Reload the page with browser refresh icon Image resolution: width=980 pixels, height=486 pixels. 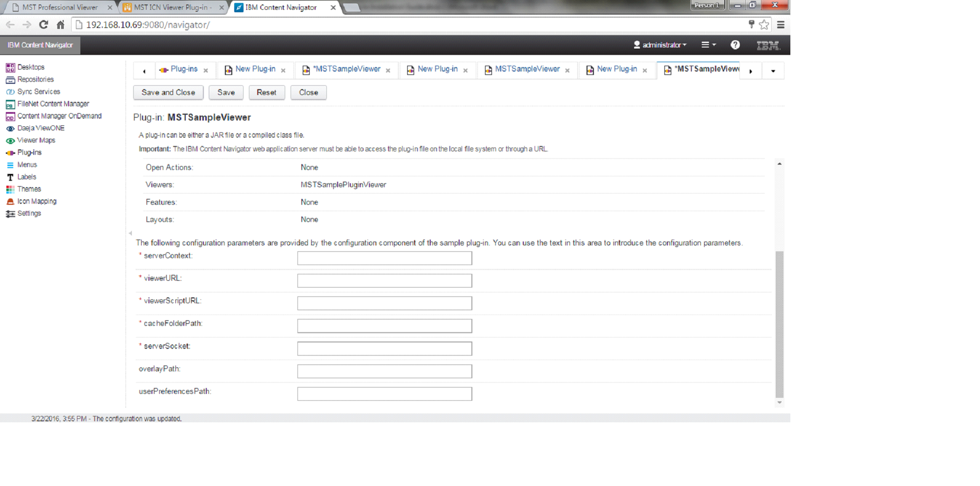[44, 24]
